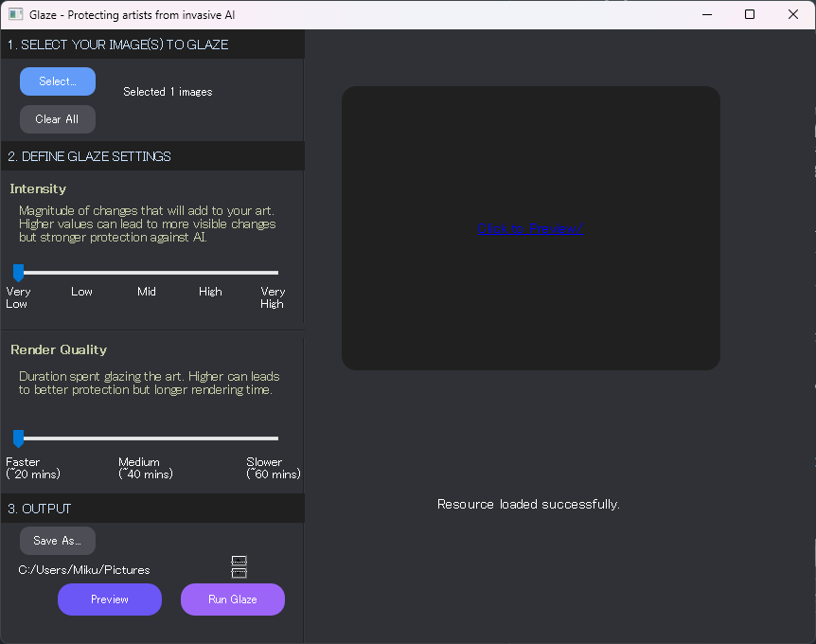
Task: Click the 'Mid' intensity label
Action: tap(147, 292)
